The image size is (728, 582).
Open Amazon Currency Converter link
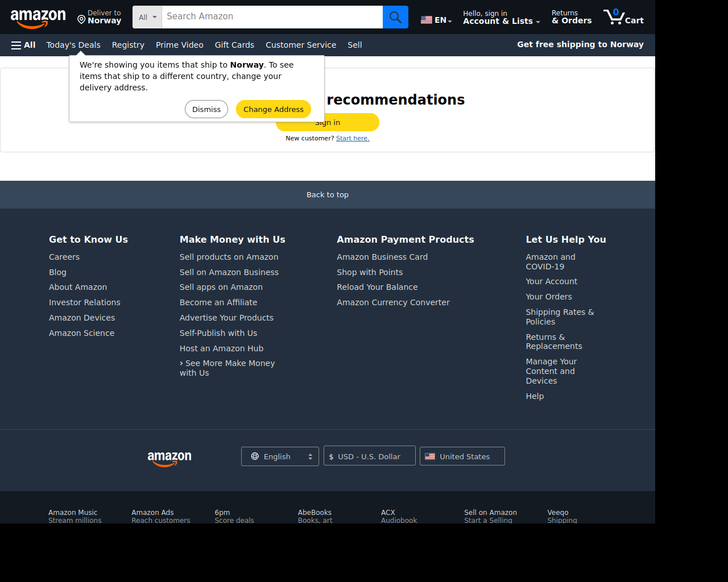click(x=393, y=302)
